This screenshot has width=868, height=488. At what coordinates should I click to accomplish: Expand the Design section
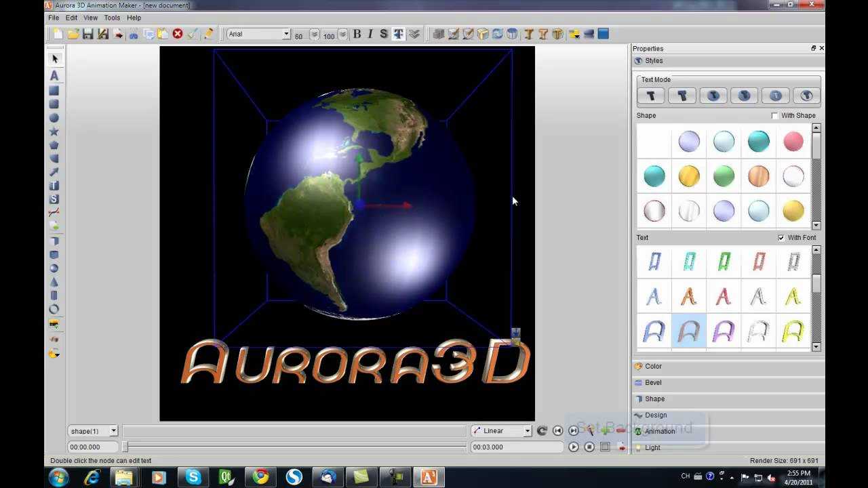tap(728, 415)
